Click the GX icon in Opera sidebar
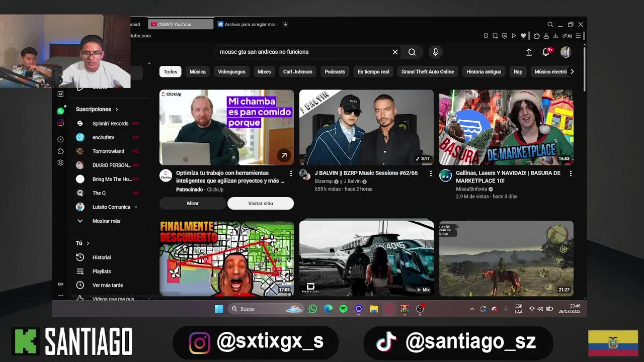The width and height of the screenshot is (644, 362). (60, 284)
